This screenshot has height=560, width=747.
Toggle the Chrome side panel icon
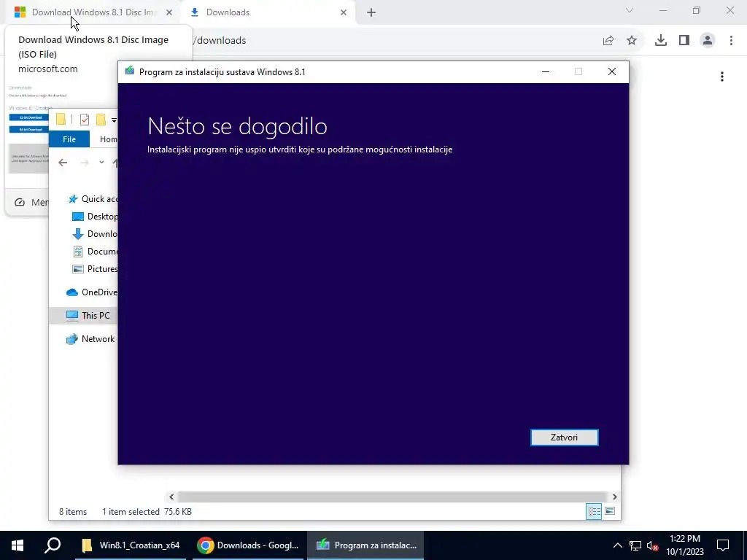click(x=684, y=41)
